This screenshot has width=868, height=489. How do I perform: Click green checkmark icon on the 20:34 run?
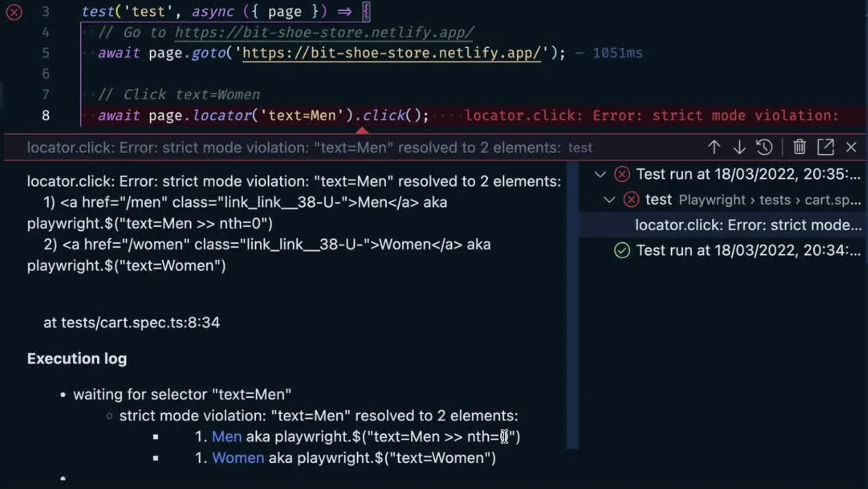pos(621,251)
